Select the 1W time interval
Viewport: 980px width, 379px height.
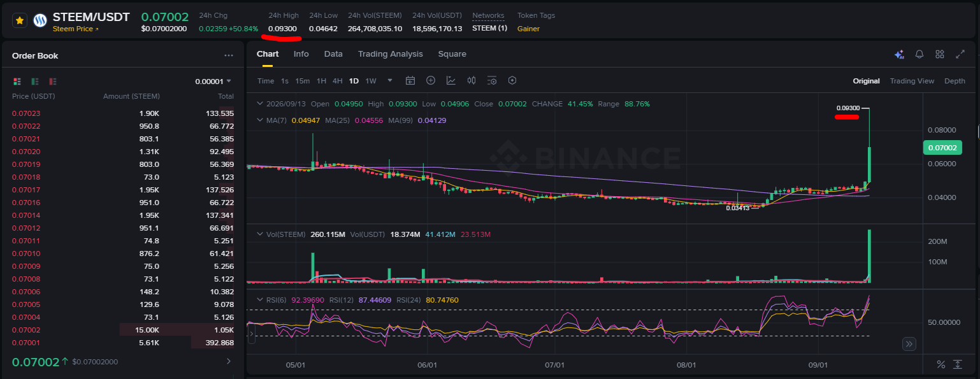click(x=371, y=81)
